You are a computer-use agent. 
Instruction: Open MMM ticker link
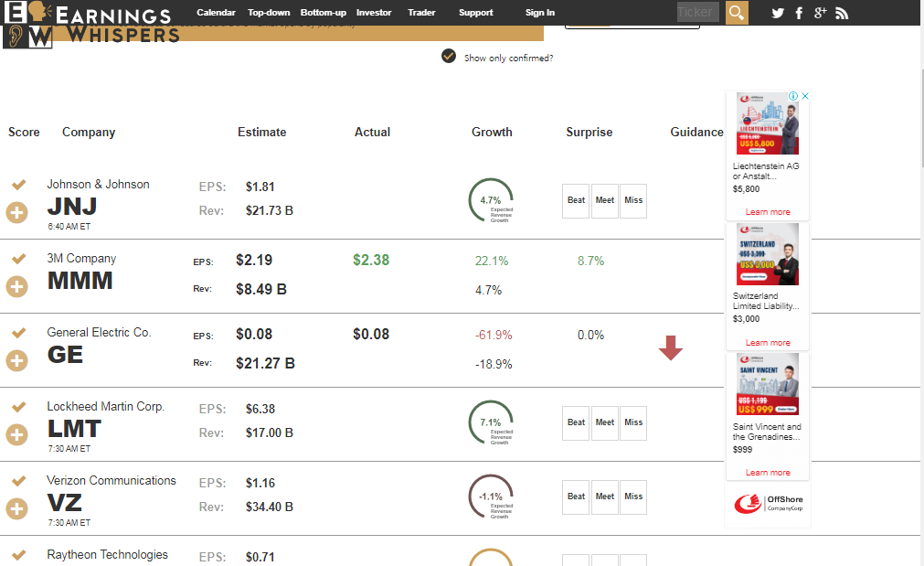click(x=80, y=281)
